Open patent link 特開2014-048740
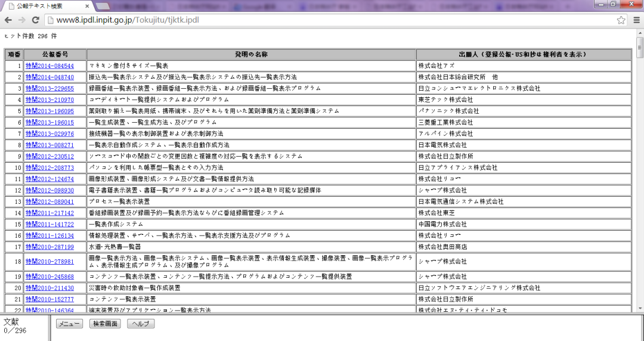 [x=49, y=77]
